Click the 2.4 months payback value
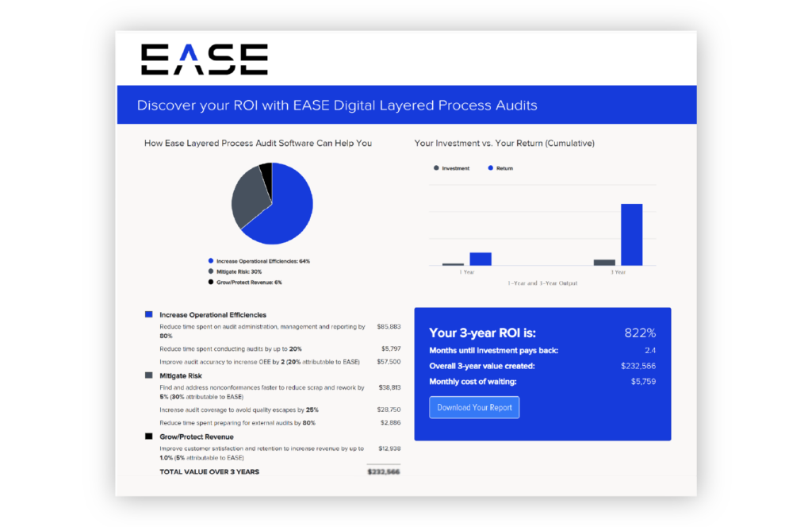Viewport: 812px width, 527px height. (650, 350)
